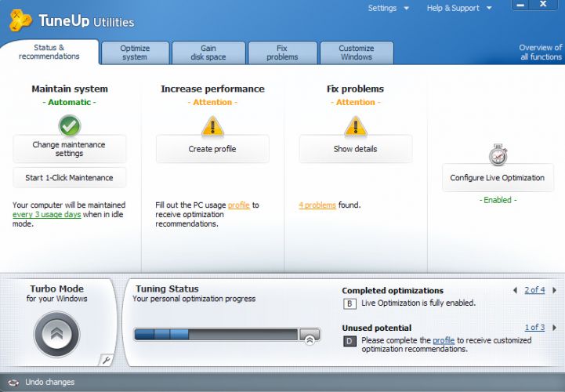Open the Help & Support dropdown

pos(459,8)
